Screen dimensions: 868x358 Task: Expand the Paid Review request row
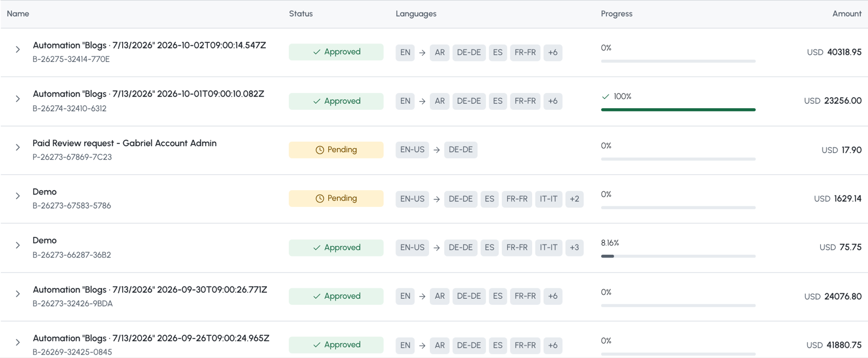[17, 147]
